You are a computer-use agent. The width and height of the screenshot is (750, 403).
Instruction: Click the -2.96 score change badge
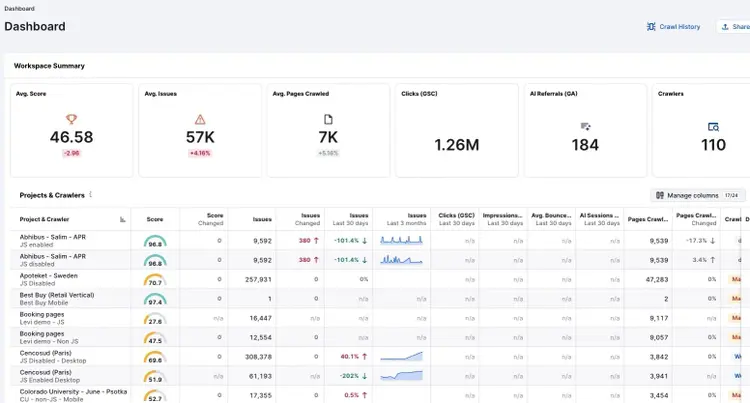pyautogui.click(x=71, y=153)
